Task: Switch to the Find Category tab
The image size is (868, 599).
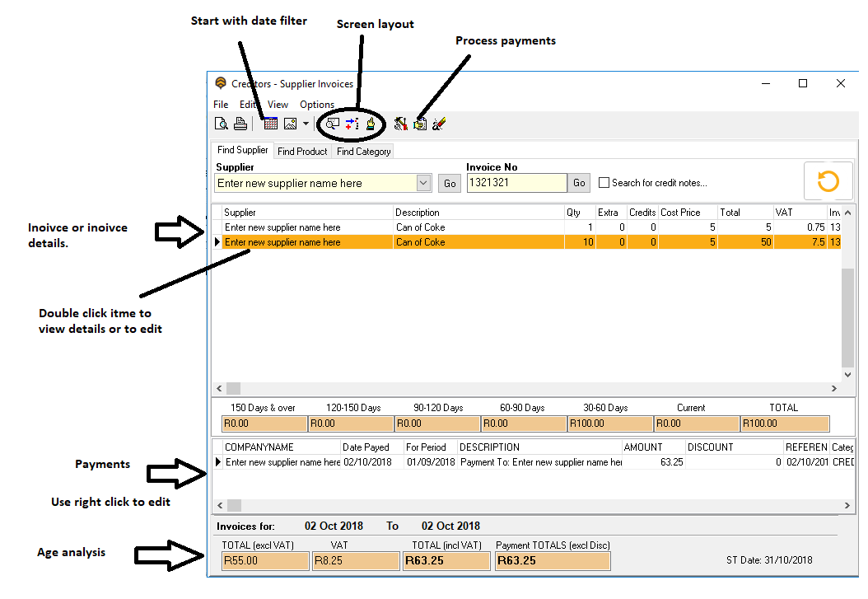Action: click(x=363, y=152)
